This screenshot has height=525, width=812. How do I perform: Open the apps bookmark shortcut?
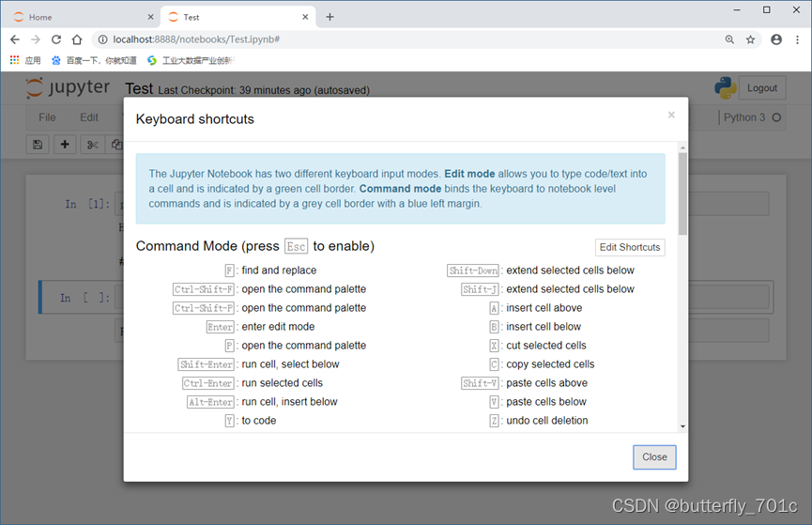(x=24, y=61)
